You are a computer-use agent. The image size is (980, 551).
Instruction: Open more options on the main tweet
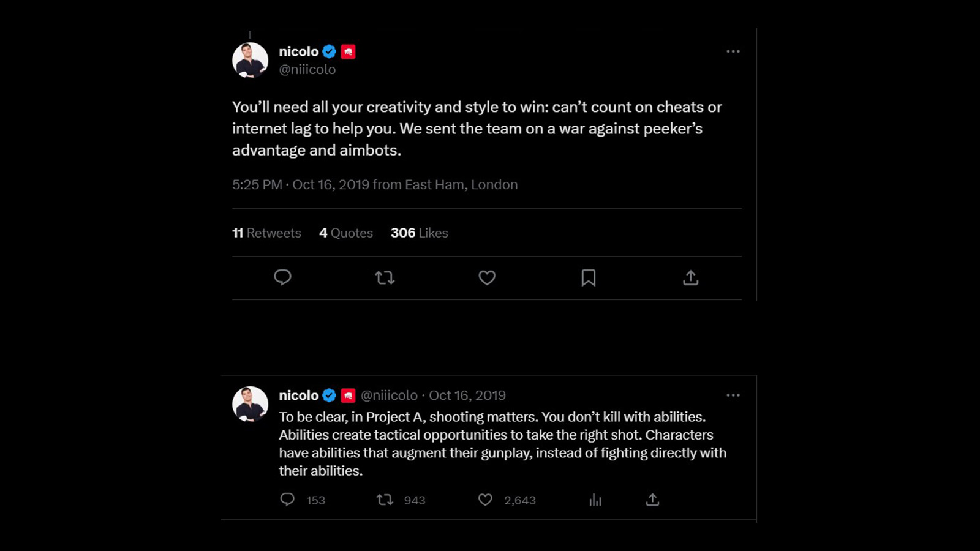pyautogui.click(x=733, y=51)
